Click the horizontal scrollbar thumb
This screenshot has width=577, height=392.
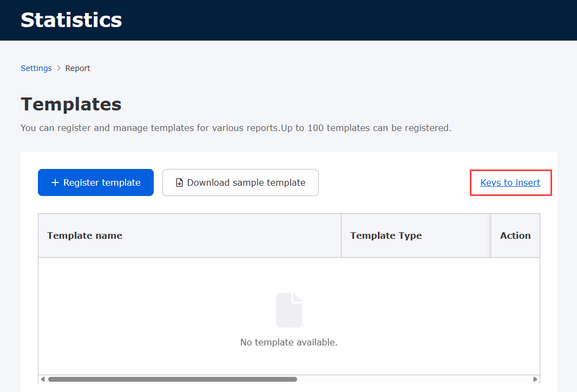(172, 379)
